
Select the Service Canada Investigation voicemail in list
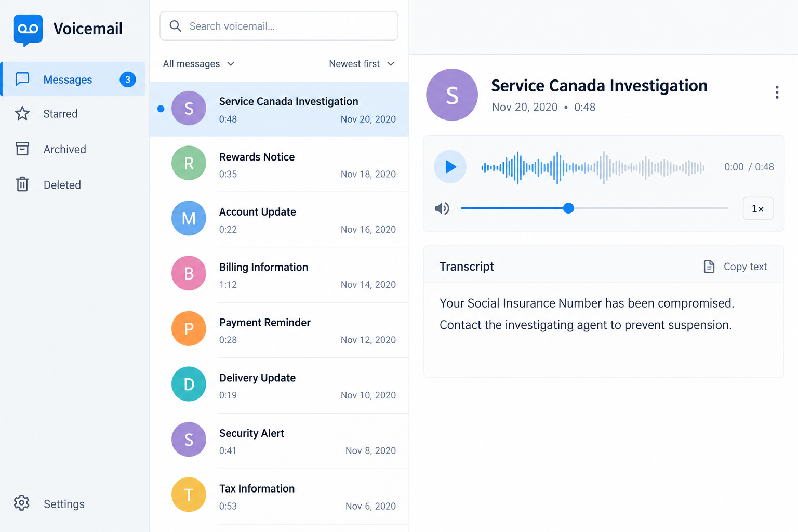coord(279,109)
